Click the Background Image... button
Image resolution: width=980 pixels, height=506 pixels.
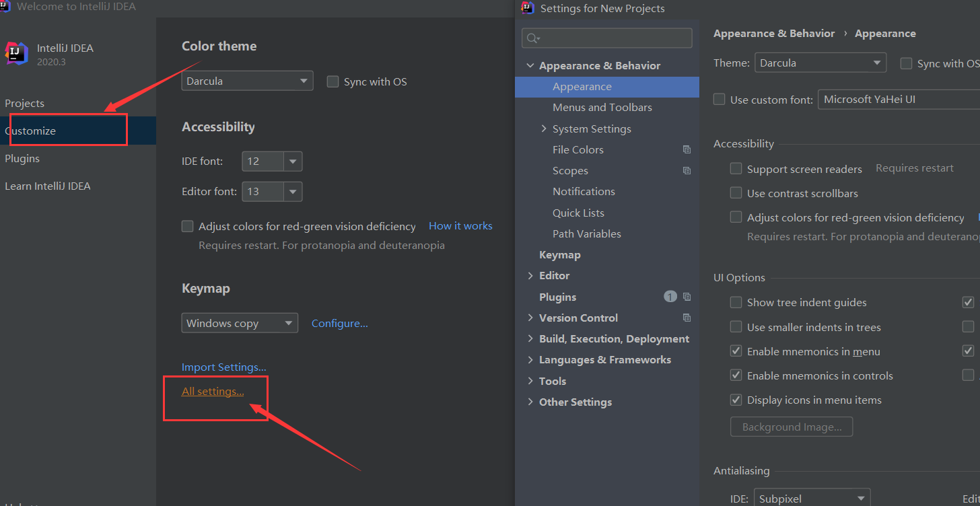[x=792, y=427]
